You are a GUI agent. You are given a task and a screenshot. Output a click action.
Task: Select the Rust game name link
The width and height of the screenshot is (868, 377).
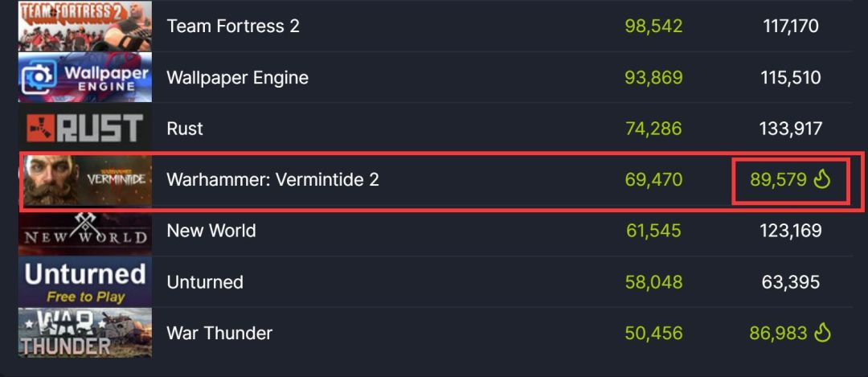point(185,129)
